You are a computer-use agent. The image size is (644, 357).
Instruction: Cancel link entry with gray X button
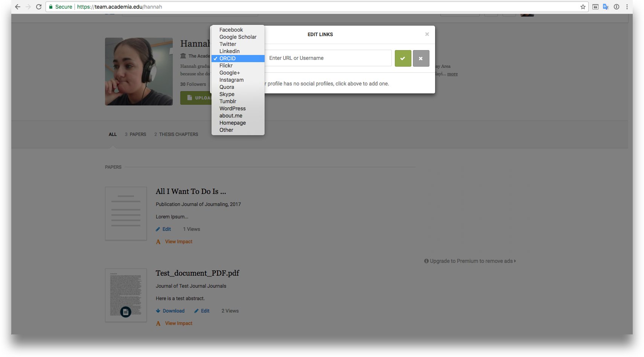(421, 58)
